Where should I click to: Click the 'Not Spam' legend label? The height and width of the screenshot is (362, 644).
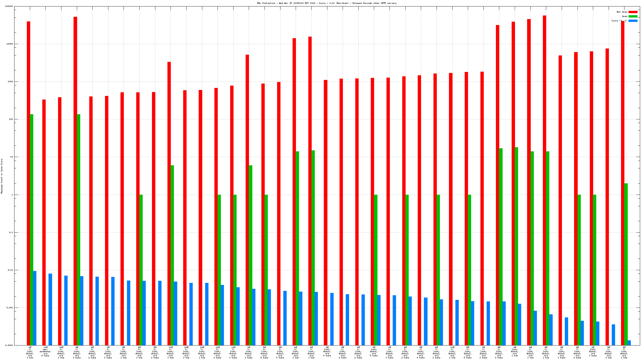622,12
